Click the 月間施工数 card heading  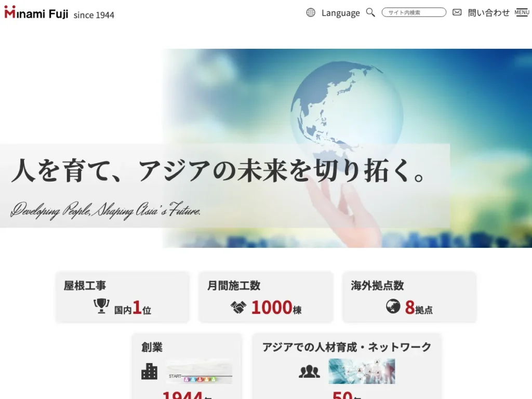click(234, 285)
